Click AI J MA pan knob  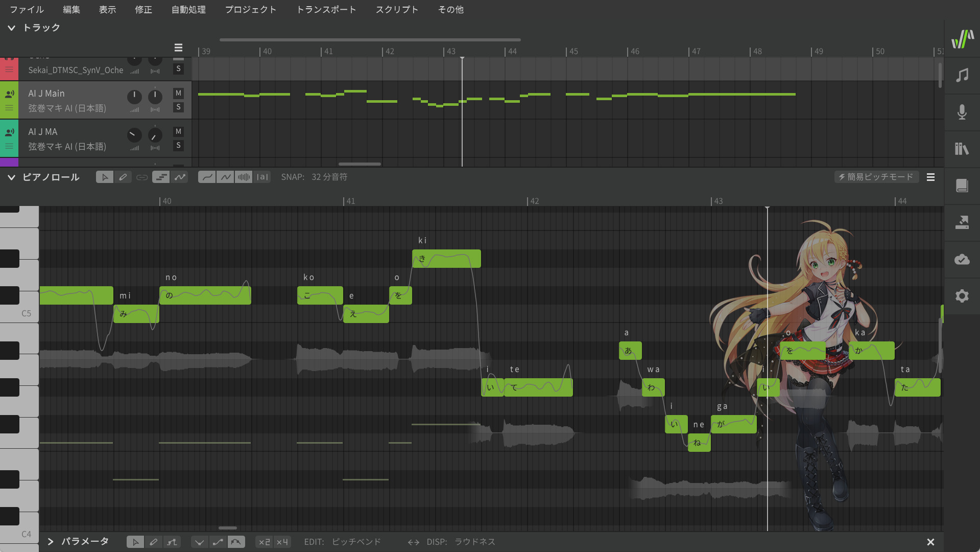click(x=155, y=135)
